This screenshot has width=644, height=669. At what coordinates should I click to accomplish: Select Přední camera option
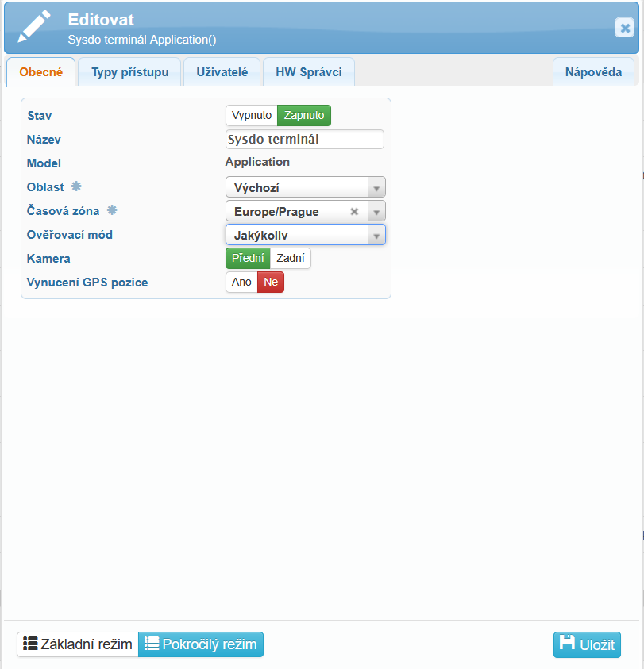tap(248, 258)
